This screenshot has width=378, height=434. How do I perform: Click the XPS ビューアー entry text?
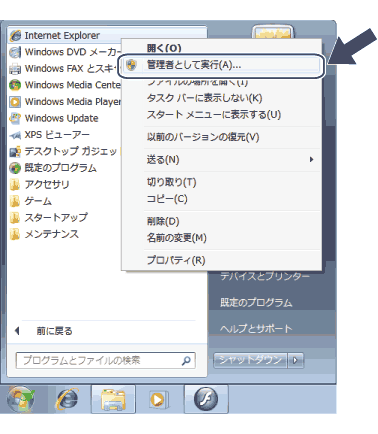pyautogui.click(x=57, y=135)
